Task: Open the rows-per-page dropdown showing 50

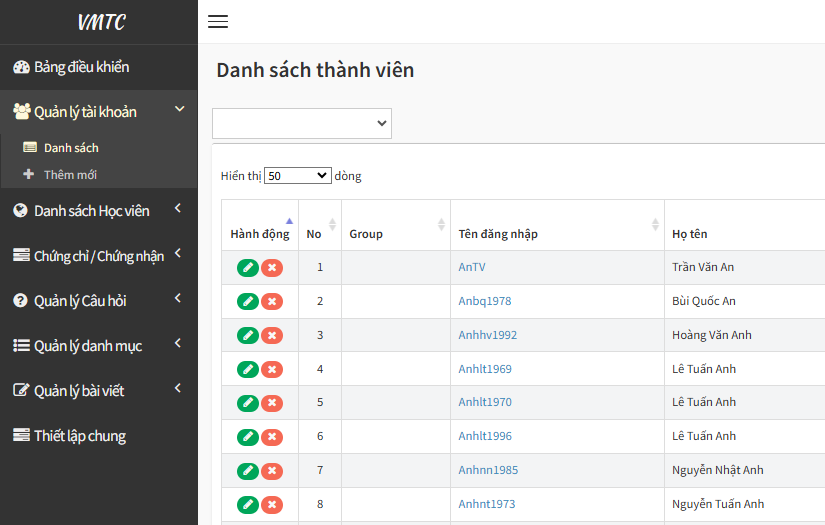Action: click(x=297, y=176)
